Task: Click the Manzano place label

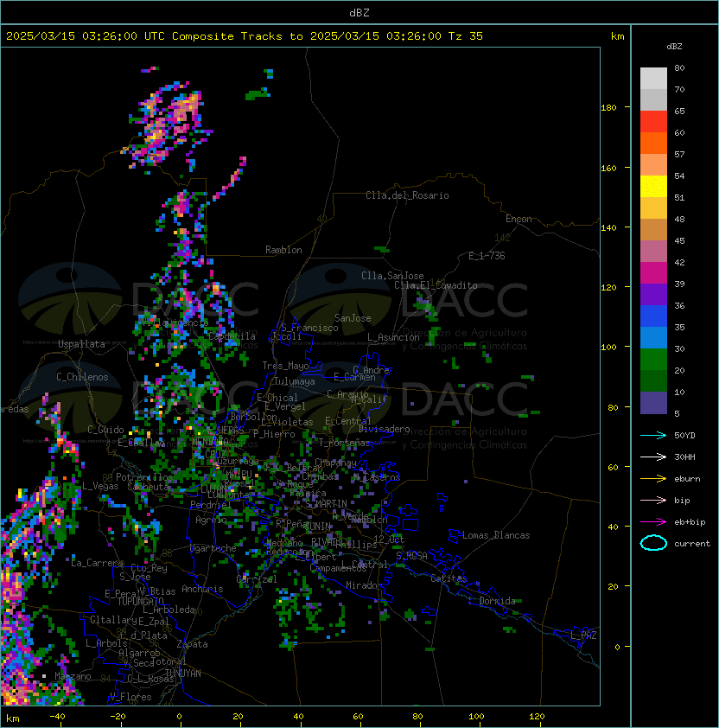Action: coord(73,676)
